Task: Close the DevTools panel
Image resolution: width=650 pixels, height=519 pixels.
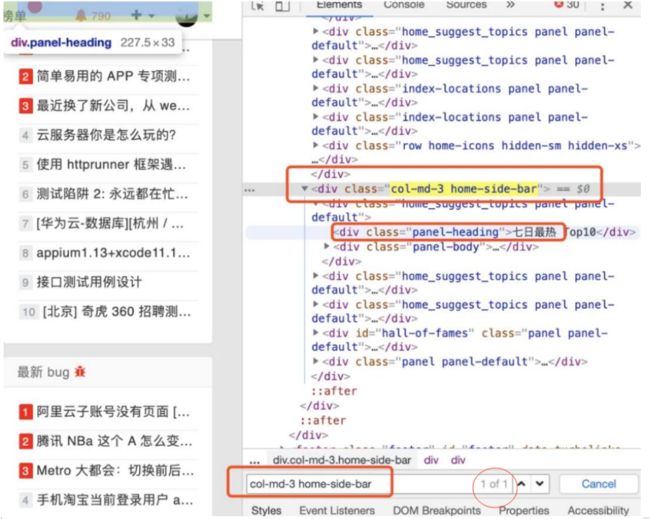Action: tap(628, 5)
